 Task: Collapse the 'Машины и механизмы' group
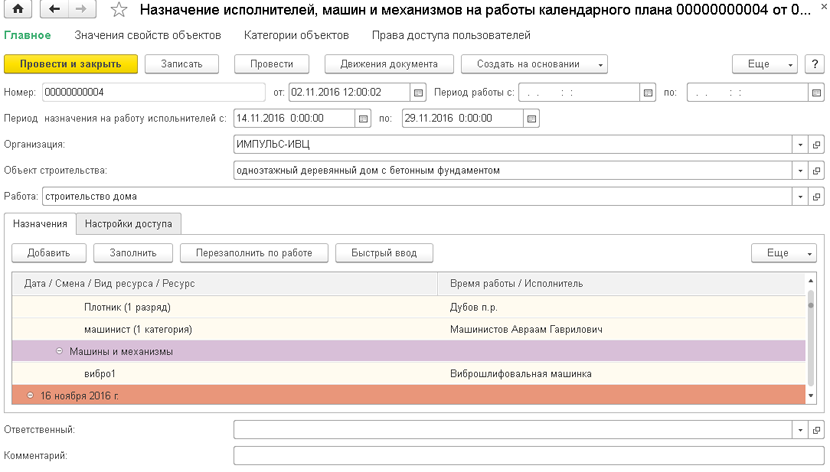[61, 352]
